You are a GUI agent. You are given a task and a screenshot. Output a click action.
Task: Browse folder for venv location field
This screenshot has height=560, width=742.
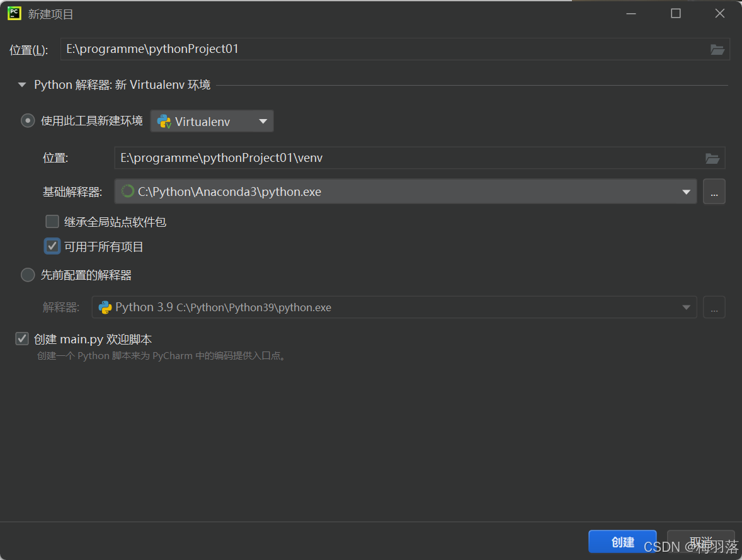click(x=712, y=158)
